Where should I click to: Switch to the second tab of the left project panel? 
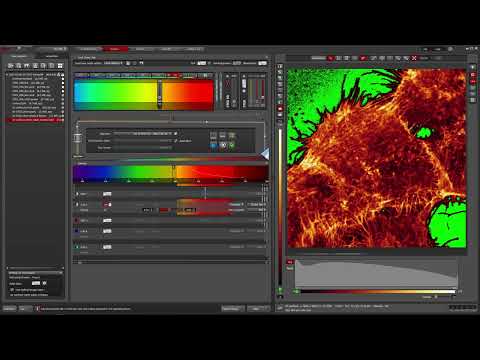tap(52, 56)
